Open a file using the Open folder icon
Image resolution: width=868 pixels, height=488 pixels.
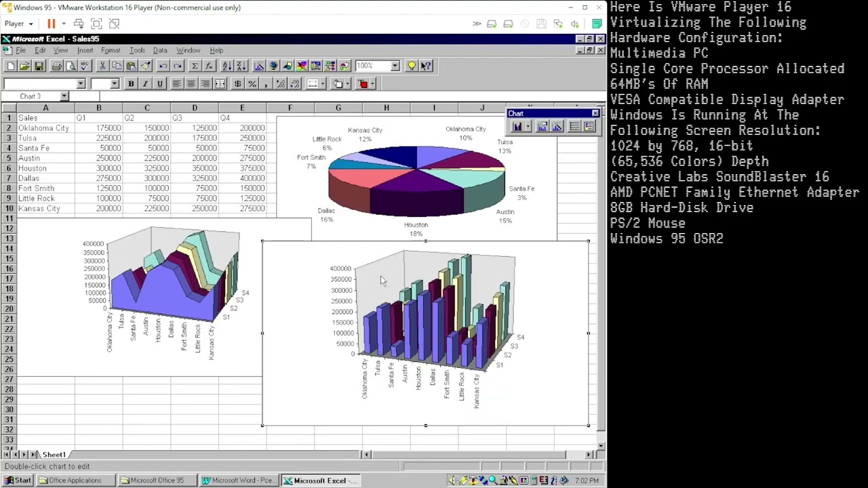(24, 66)
